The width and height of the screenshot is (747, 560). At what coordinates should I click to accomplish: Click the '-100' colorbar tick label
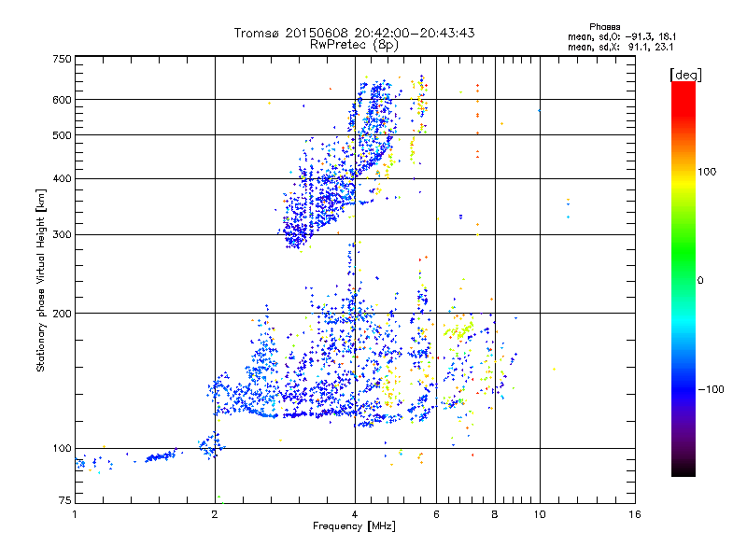coord(711,389)
